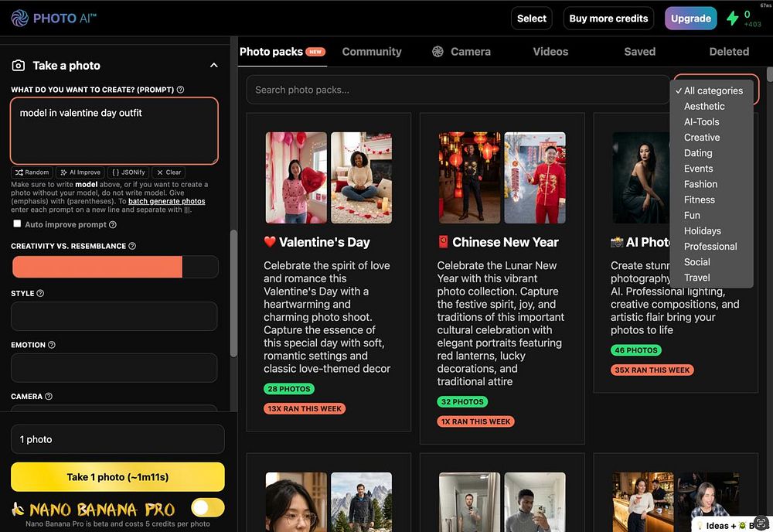Click the camera icon beside Take a photo
This screenshot has width=773, height=532.
[19, 66]
